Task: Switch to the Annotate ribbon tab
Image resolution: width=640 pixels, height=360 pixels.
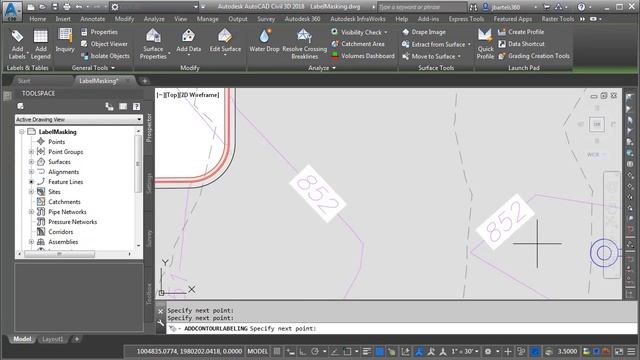Action: [x=93, y=19]
